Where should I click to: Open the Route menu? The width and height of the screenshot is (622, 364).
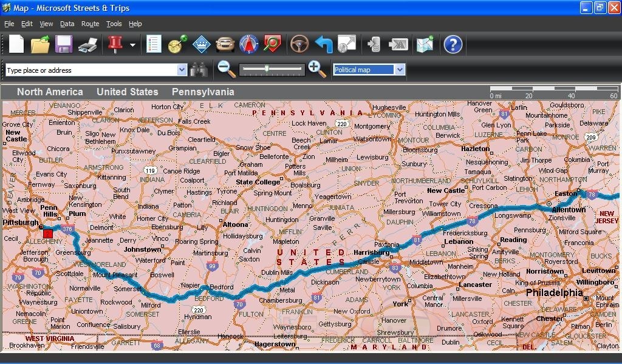pyautogui.click(x=90, y=24)
